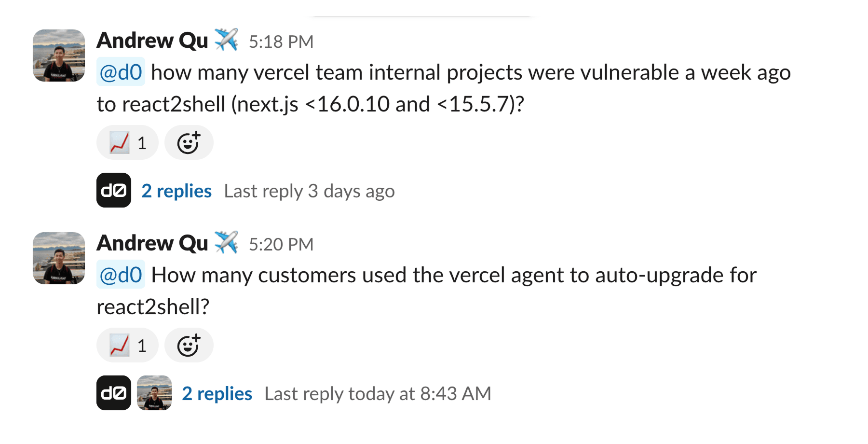The width and height of the screenshot is (868, 444).
Task: Click the d0 bot avatar in the second thread preview
Action: pyautogui.click(x=113, y=393)
